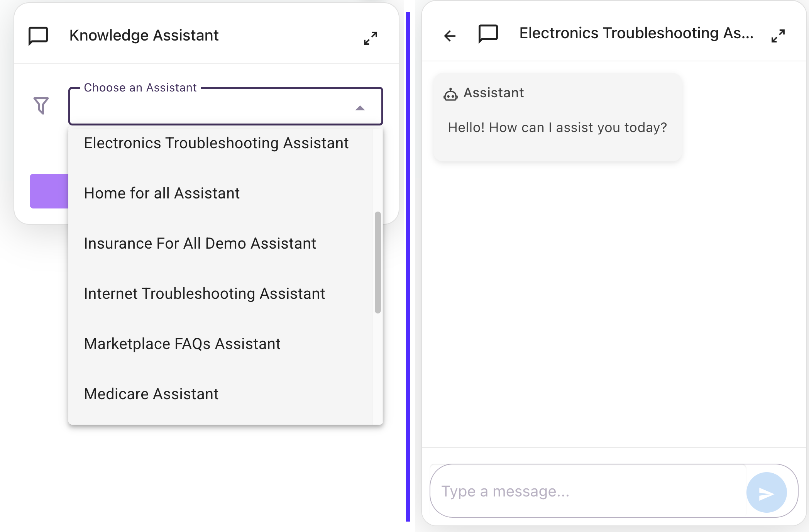Expand the Knowledge Assistant panel
Viewport: 809px width, 532px height.
coord(371,38)
